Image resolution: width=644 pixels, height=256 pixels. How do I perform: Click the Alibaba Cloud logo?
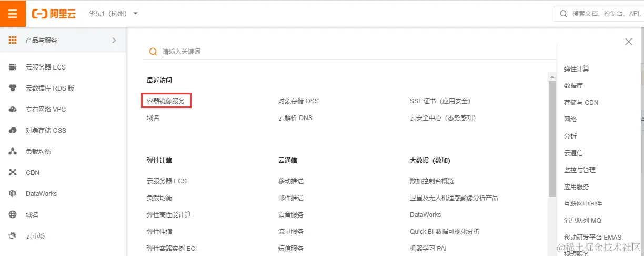(x=54, y=14)
